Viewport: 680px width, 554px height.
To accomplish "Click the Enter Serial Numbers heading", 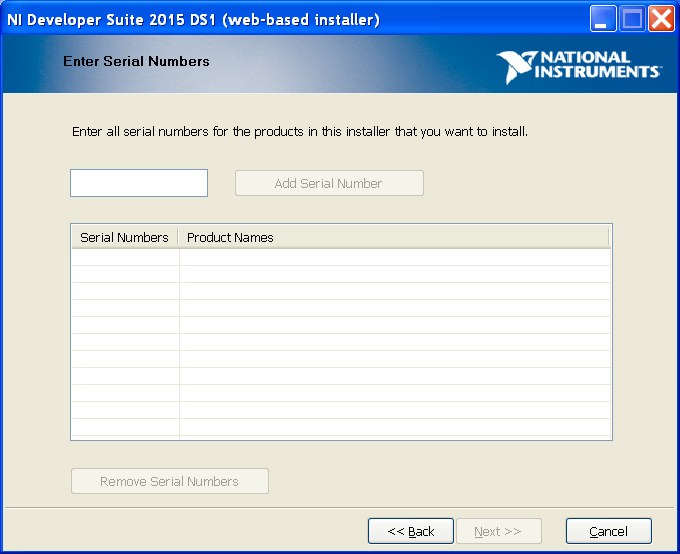I will coord(136,61).
